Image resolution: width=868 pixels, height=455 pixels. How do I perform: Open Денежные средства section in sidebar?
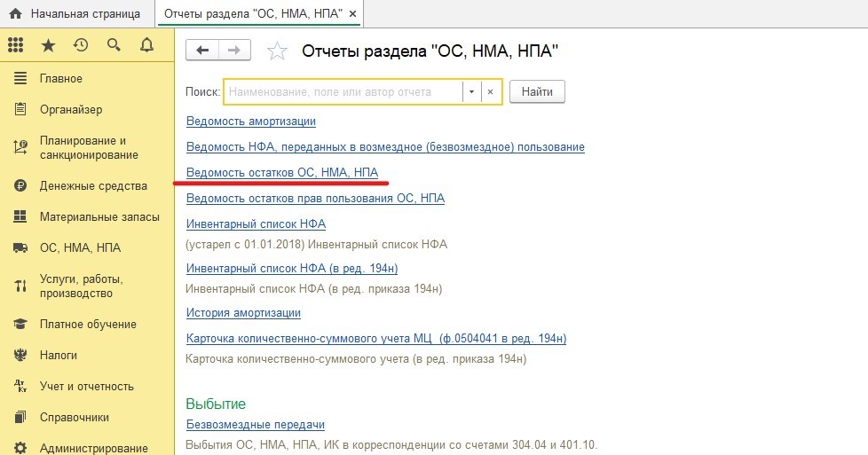[93, 186]
